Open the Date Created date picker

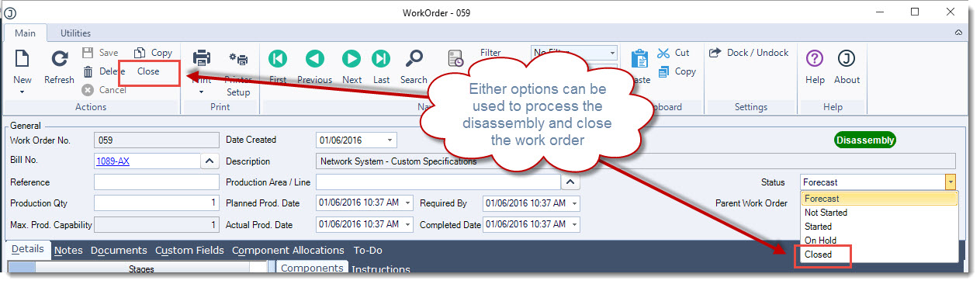pos(390,140)
